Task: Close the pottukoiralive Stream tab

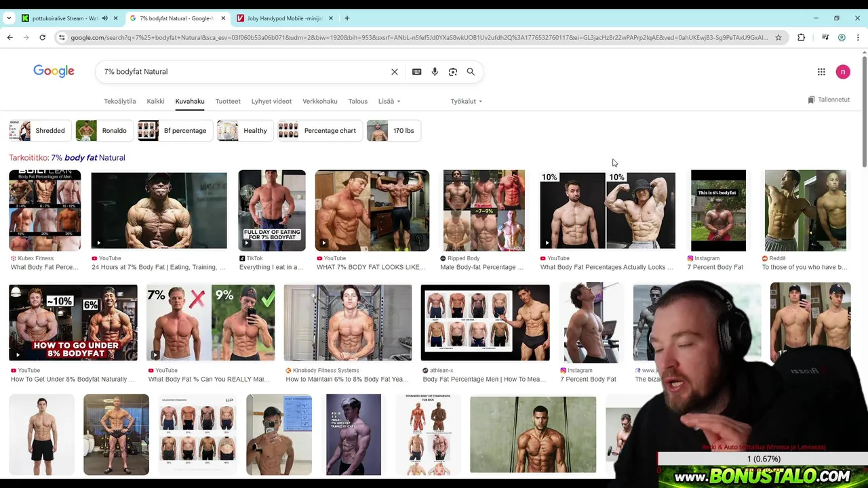Action: 116,18
